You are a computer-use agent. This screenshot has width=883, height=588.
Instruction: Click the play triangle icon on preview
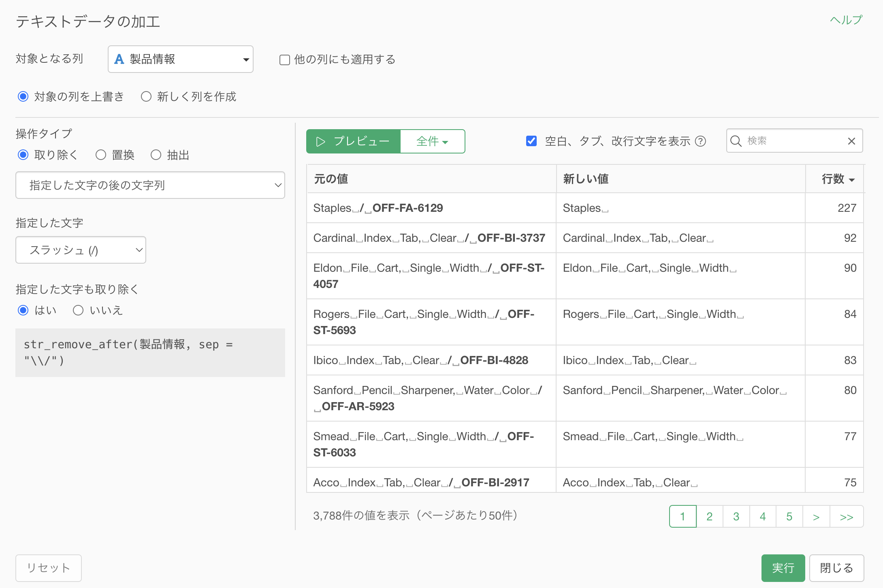point(320,141)
